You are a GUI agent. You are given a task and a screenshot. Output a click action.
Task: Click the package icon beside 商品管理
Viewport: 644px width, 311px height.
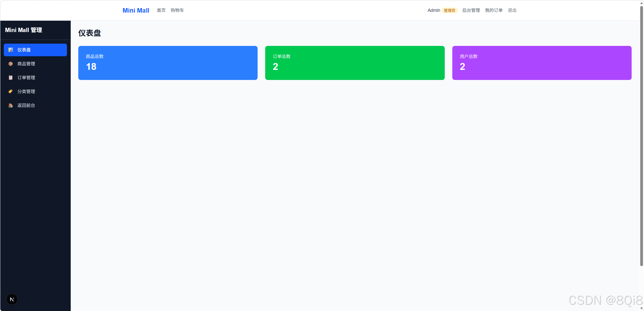(11, 64)
